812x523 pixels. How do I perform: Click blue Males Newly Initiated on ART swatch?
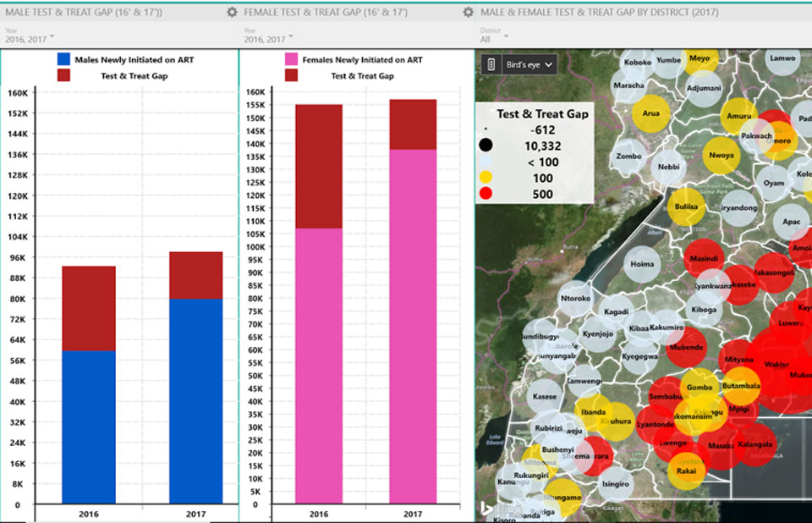pos(63,59)
